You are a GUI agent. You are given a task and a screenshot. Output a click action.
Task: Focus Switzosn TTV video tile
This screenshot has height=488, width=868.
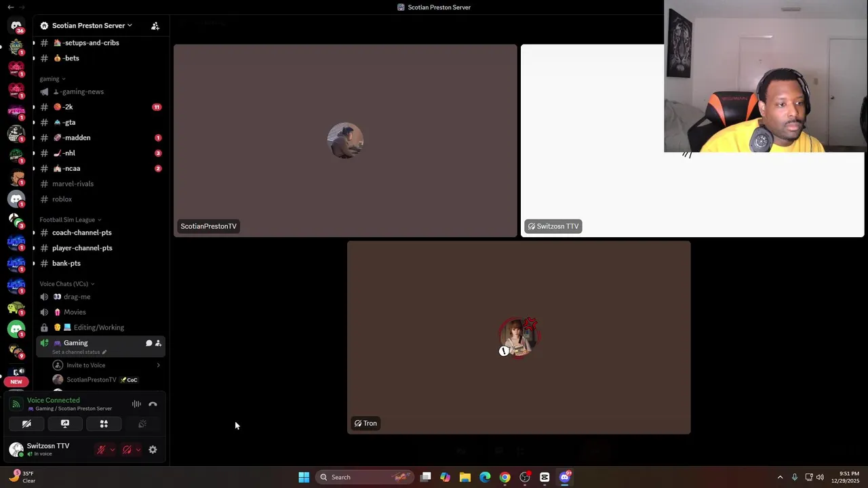pos(692,140)
